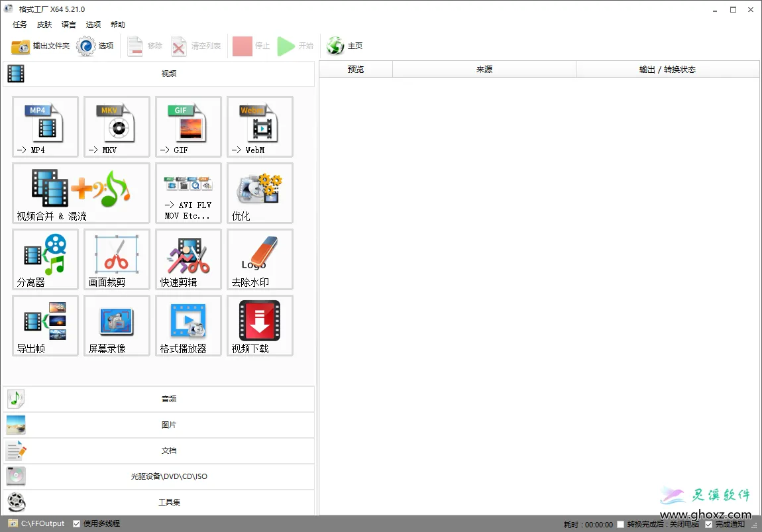
Task: Click the Home Page (主页) button
Action: [x=345, y=46]
